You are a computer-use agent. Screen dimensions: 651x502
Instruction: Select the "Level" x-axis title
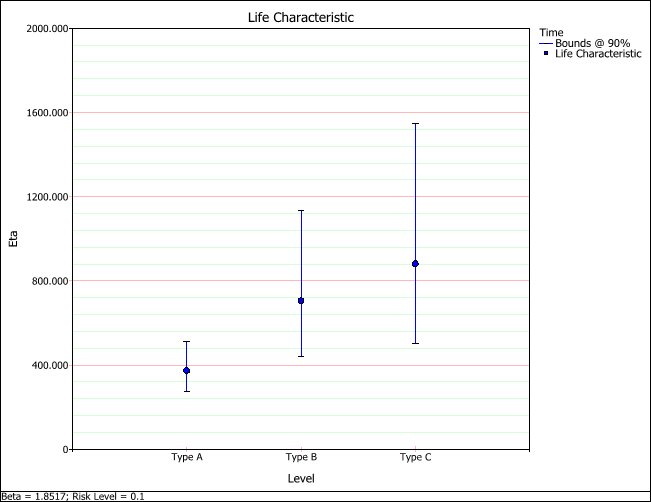tap(301, 481)
